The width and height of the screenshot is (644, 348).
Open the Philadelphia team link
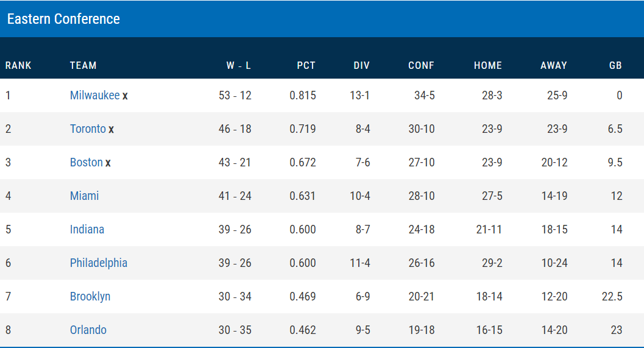(98, 263)
